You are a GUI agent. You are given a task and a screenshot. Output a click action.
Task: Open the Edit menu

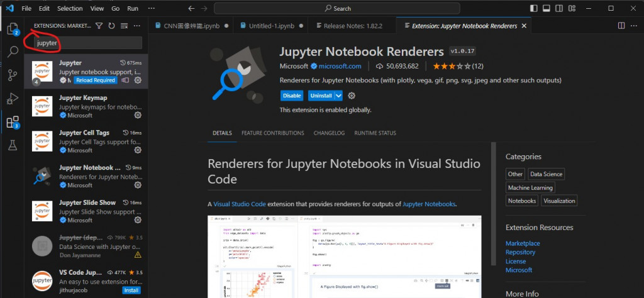pos(45,8)
